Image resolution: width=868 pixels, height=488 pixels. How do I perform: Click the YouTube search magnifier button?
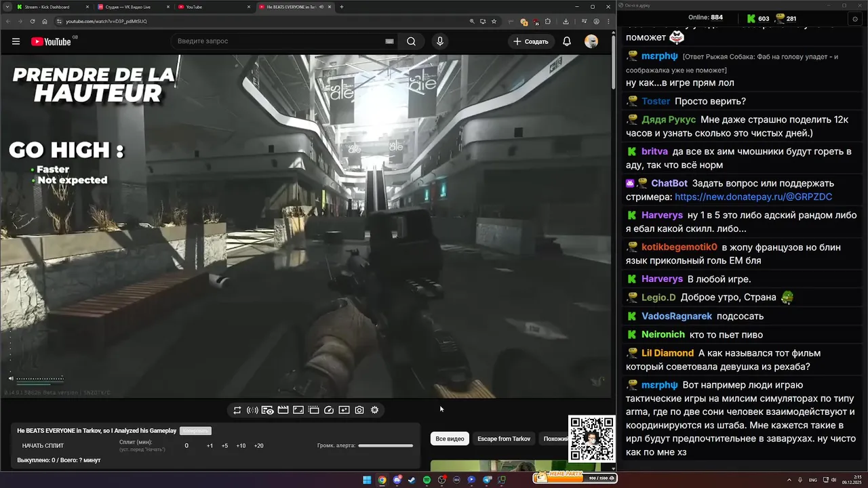pyautogui.click(x=411, y=41)
